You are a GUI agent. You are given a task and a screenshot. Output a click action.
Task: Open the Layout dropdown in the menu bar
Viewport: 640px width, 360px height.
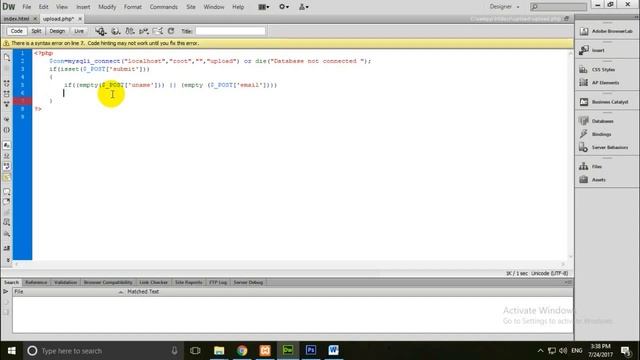pos(264,7)
